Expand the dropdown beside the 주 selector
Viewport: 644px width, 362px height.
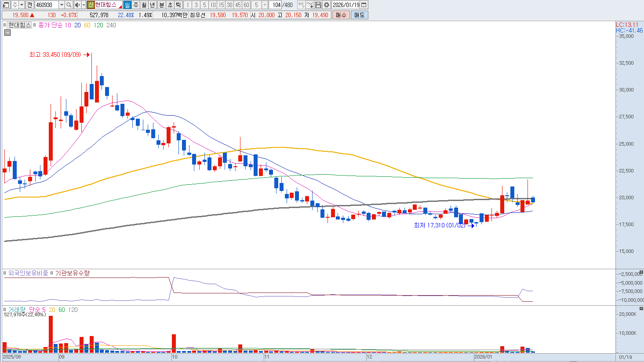[22, 5]
